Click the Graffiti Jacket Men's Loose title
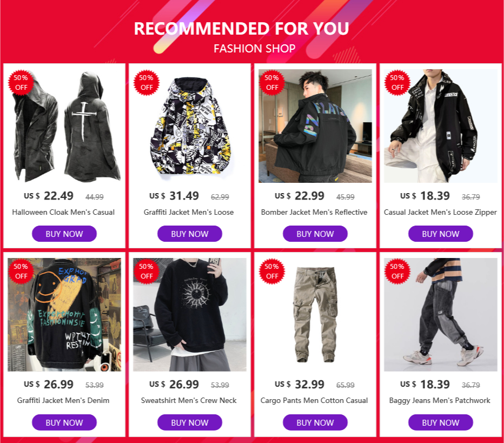The width and height of the screenshot is (504, 443). 189,212
